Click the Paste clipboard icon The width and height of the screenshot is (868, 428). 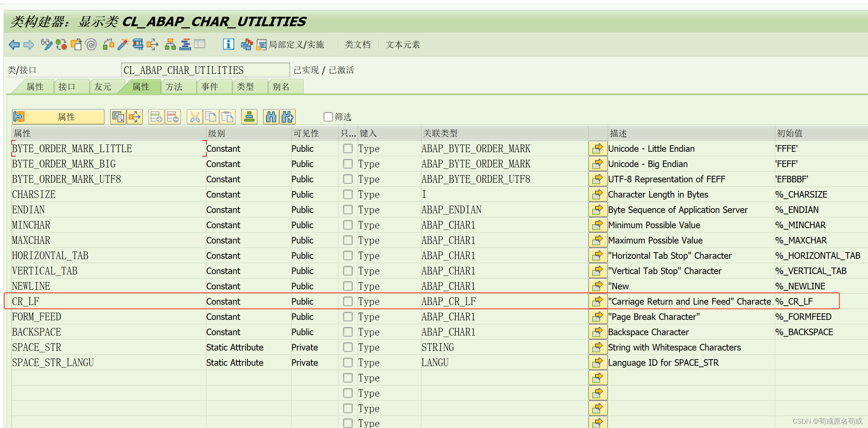click(227, 117)
